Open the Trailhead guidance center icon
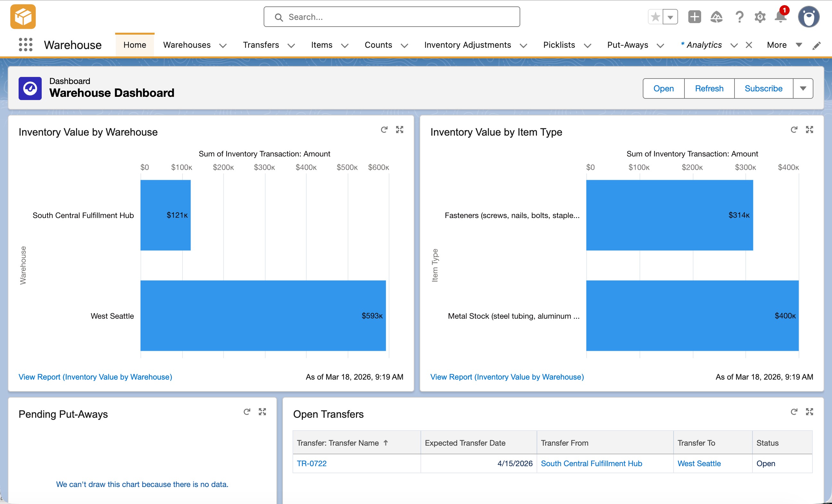832x504 pixels. click(716, 17)
